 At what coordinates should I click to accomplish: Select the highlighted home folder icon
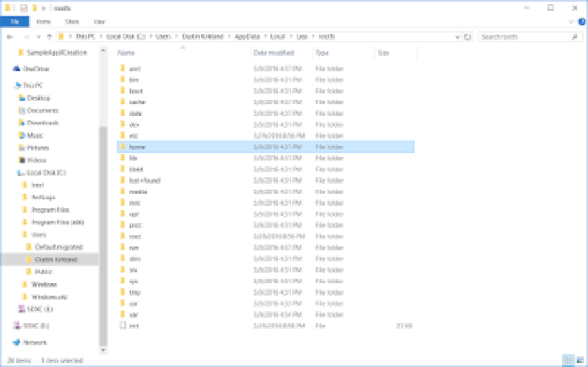tap(123, 146)
